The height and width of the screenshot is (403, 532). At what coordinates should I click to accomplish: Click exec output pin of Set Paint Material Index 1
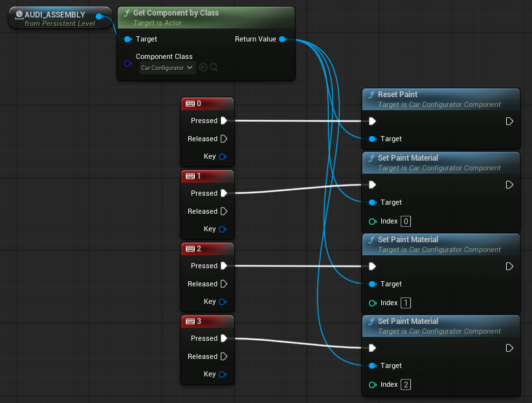click(x=509, y=266)
